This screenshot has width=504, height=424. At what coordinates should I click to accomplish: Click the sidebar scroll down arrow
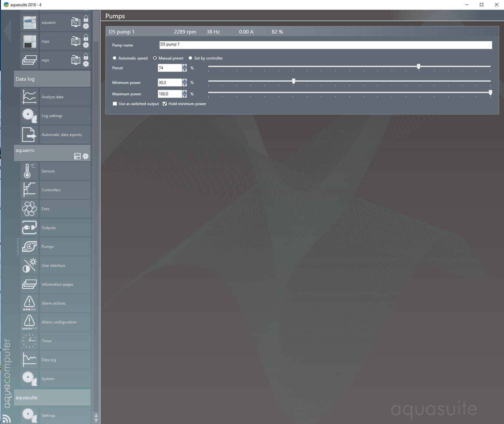tap(96, 420)
